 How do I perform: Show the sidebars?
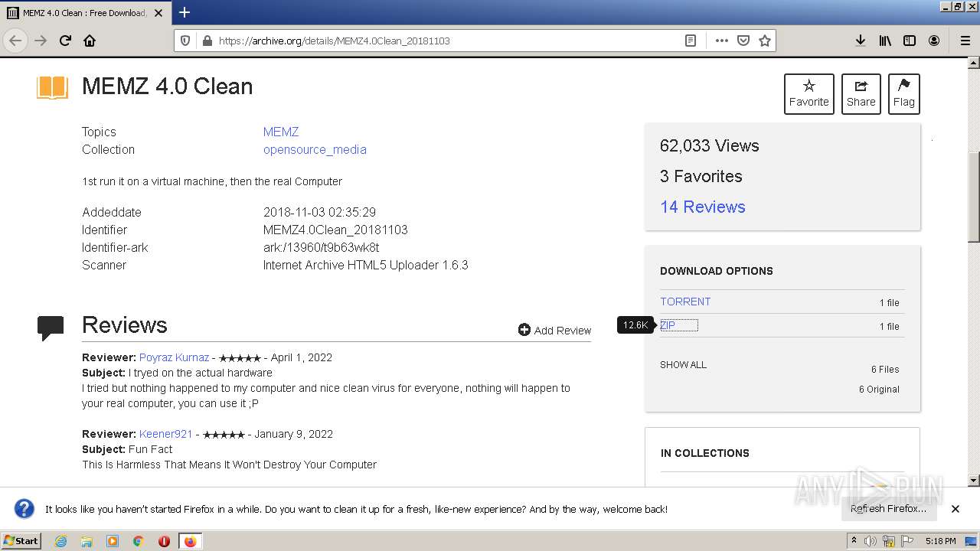[910, 41]
